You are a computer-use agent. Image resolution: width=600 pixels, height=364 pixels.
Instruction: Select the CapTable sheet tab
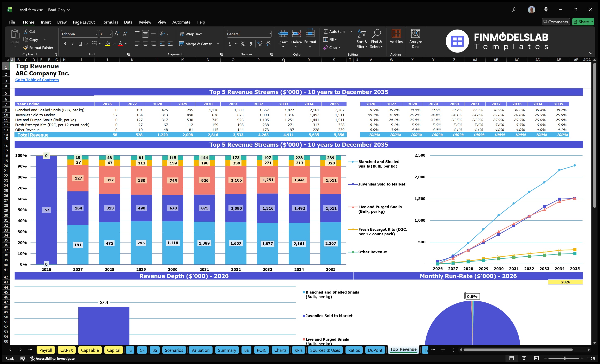90,350
